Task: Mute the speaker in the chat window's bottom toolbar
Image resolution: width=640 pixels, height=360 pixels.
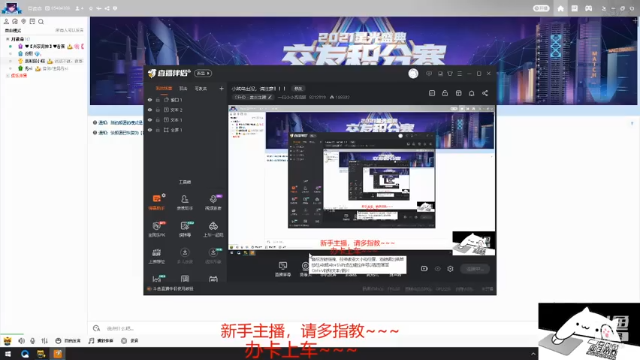Action: pyautogui.click(x=21, y=340)
